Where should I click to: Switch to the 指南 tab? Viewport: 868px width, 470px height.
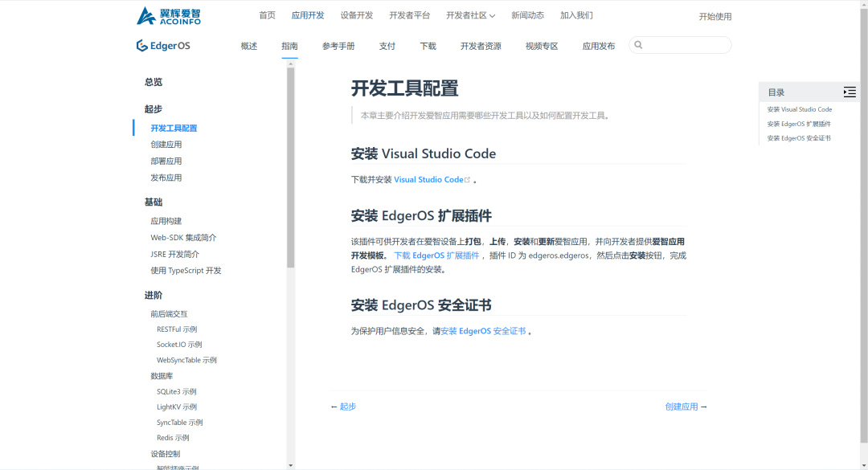tap(289, 46)
